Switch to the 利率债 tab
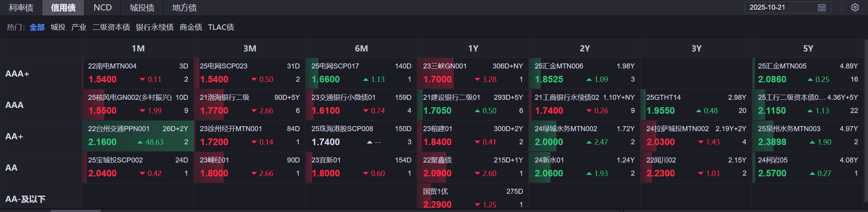The width and height of the screenshot is (868, 212). coord(21,8)
